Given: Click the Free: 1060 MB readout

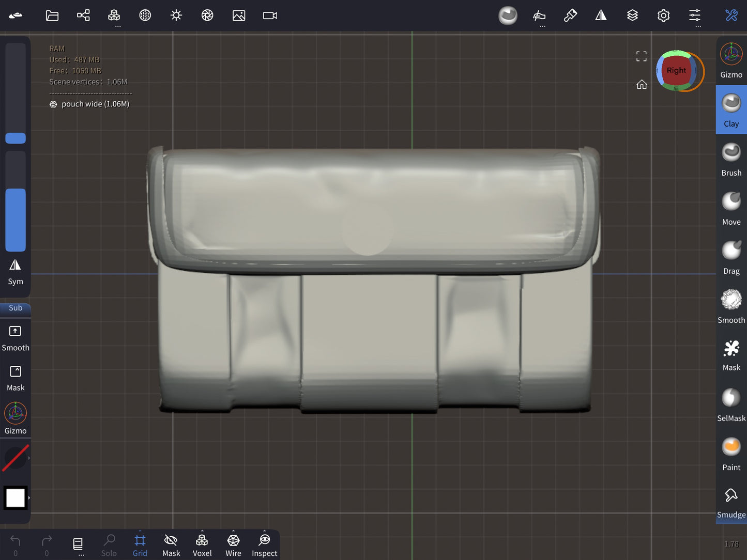Looking at the screenshot, I should pos(75,71).
